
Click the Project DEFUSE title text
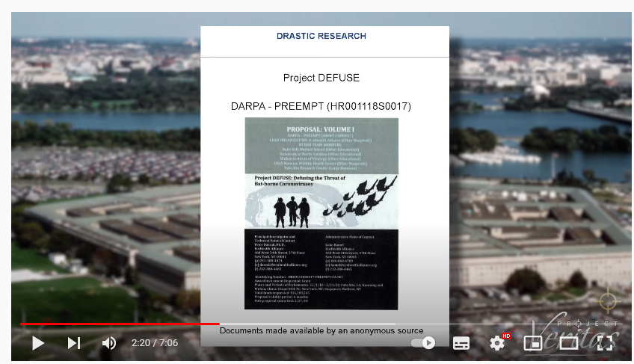[321, 78]
